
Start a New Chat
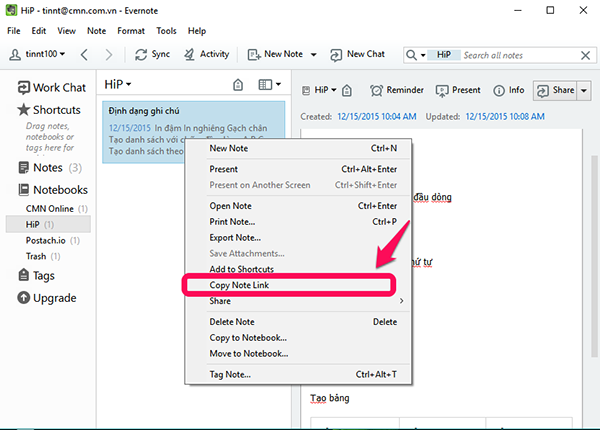357,54
